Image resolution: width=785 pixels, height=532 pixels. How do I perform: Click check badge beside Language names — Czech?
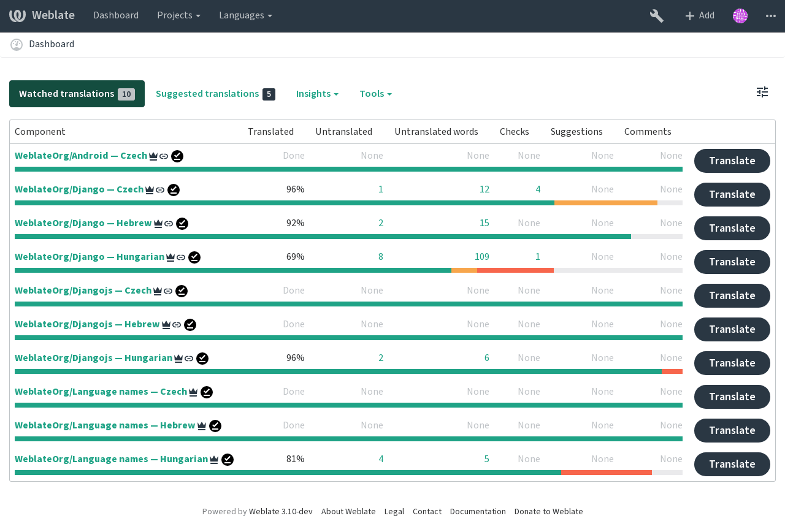coord(207,392)
